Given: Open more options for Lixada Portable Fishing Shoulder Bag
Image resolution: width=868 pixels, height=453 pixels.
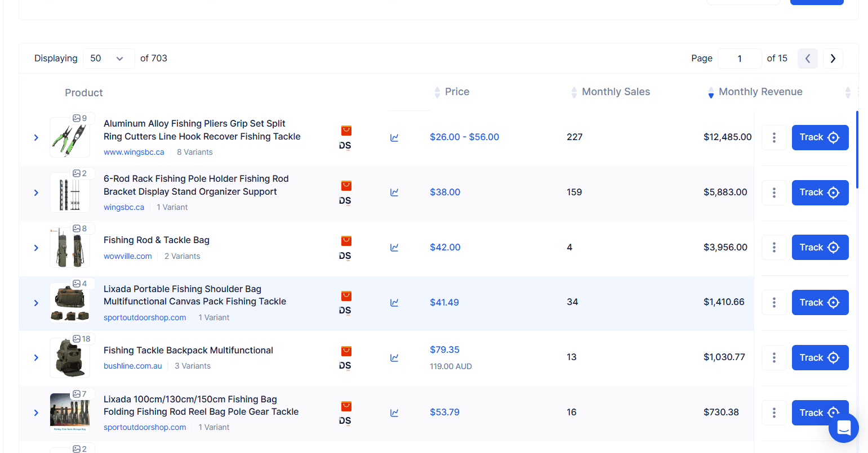Looking at the screenshot, I should pos(774,303).
